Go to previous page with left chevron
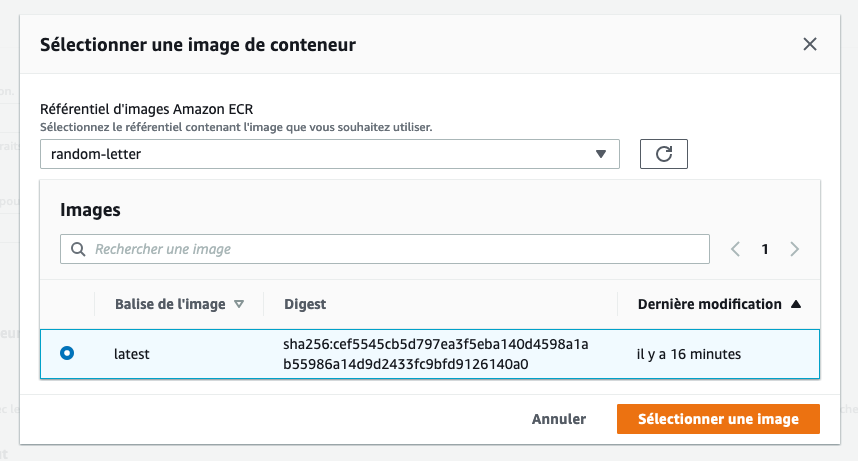The width and height of the screenshot is (858, 461). point(735,249)
